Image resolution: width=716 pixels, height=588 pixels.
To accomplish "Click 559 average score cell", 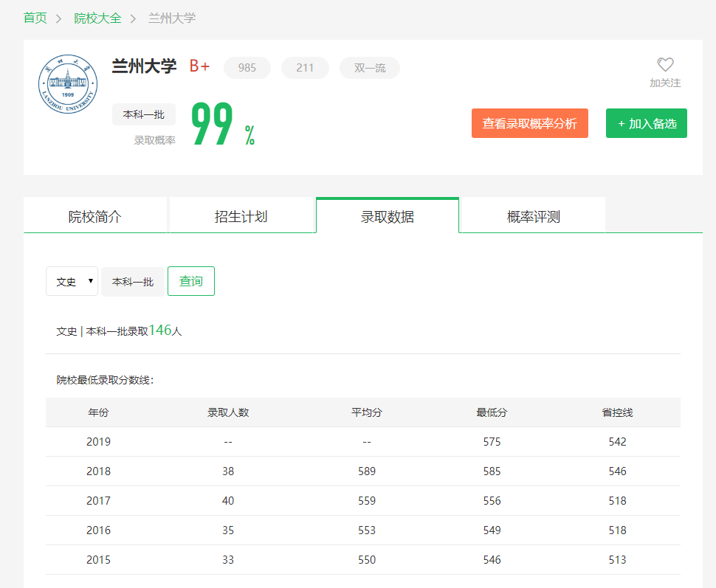I will (x=367, y=501).
